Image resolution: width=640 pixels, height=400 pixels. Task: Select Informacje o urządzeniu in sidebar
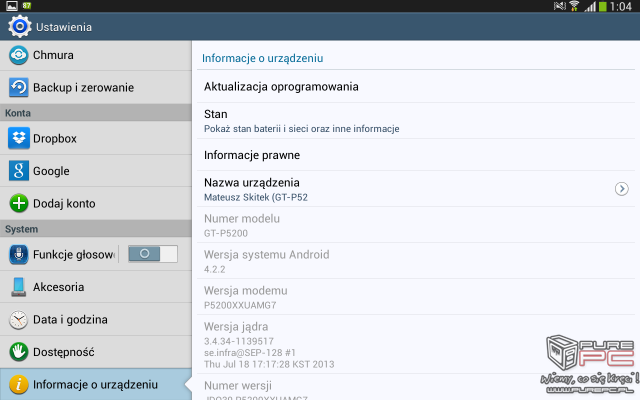point(96,384)
